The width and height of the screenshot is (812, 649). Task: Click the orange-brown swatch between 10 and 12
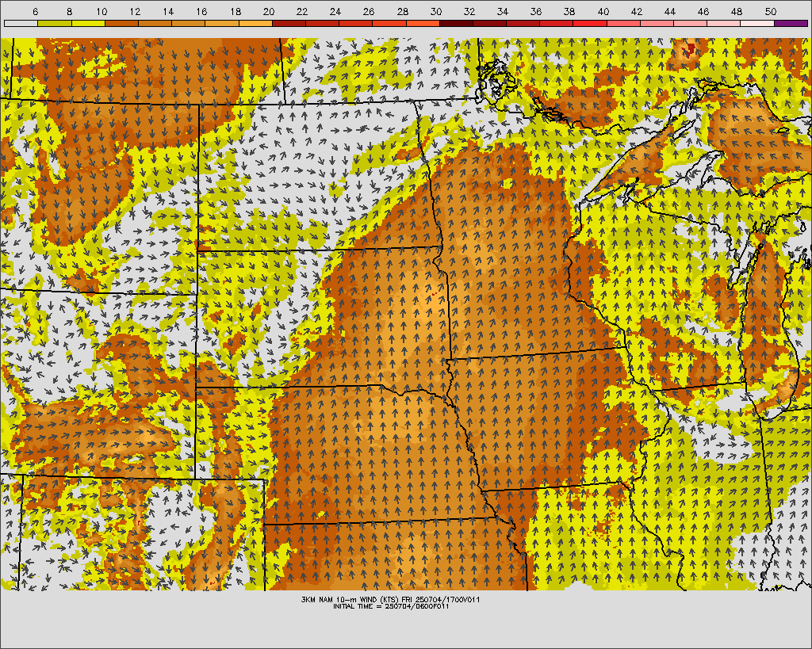(x=121, y=23)
